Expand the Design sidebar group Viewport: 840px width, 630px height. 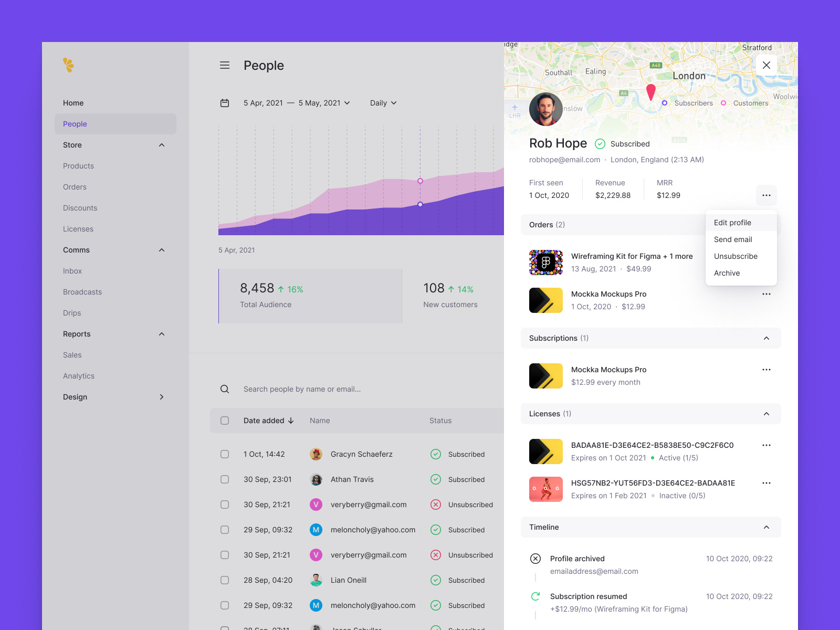click(162, 397)
